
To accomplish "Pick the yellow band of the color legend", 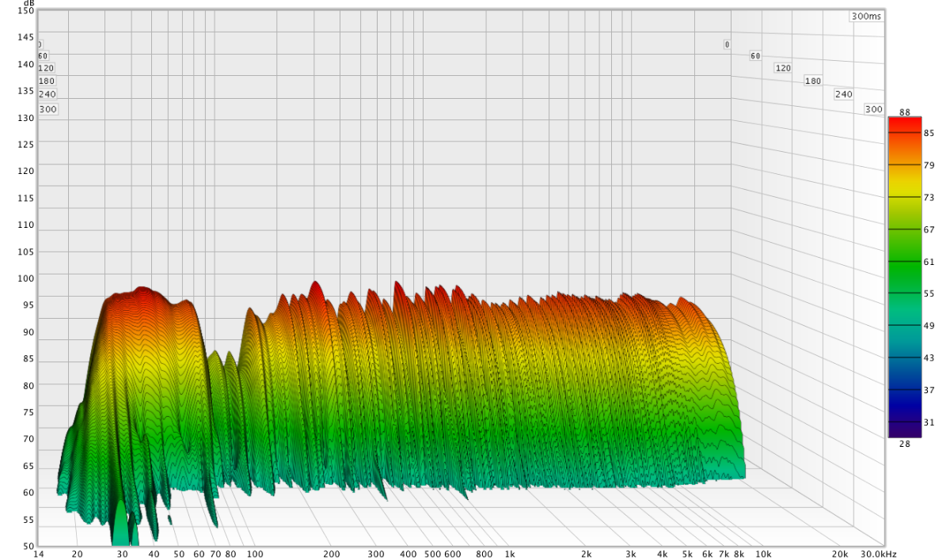I will [x=905, y=190].
